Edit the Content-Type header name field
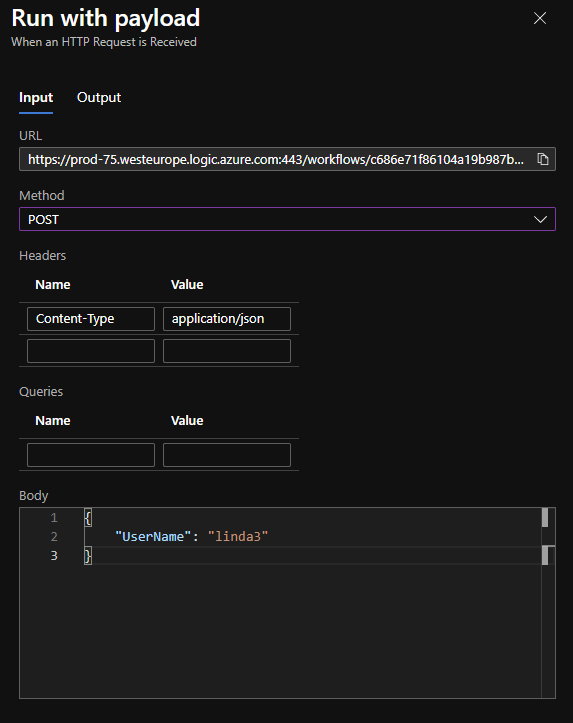The width and height of the screenshot is (573, 723). click(x=91, y=319)
